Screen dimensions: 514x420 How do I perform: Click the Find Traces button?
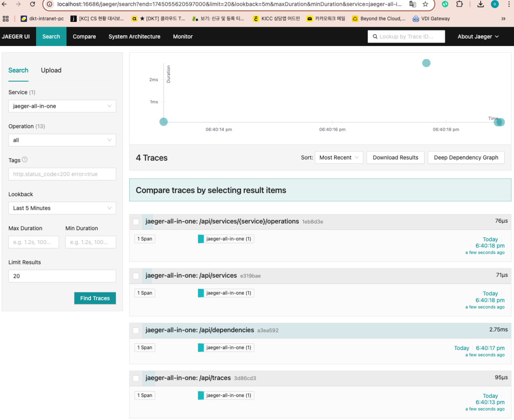click(95, 298)
